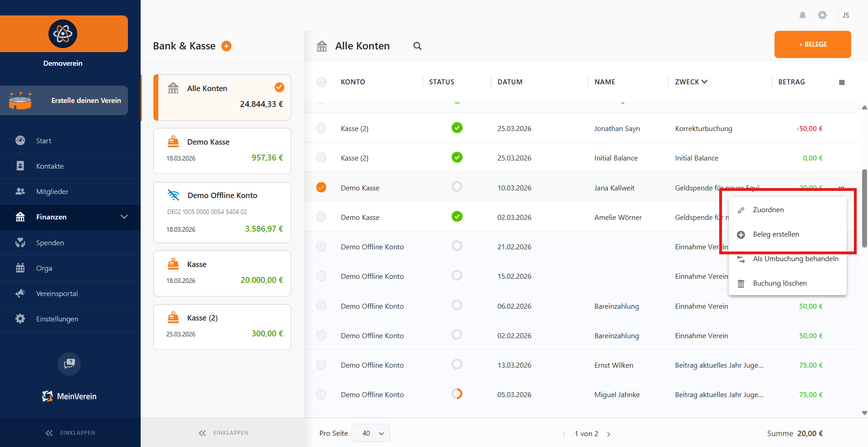Click the search magnifier beside Alle Konten

click(x=417, y=46)
